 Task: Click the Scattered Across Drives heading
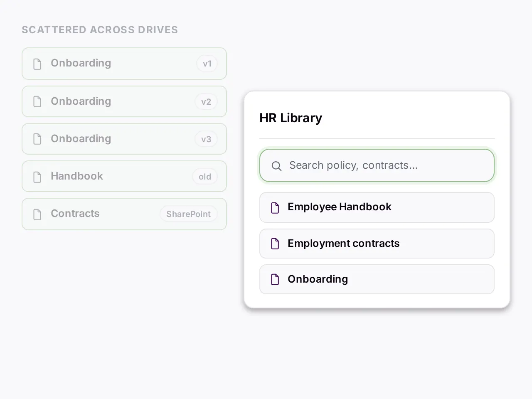pos(100,30)
